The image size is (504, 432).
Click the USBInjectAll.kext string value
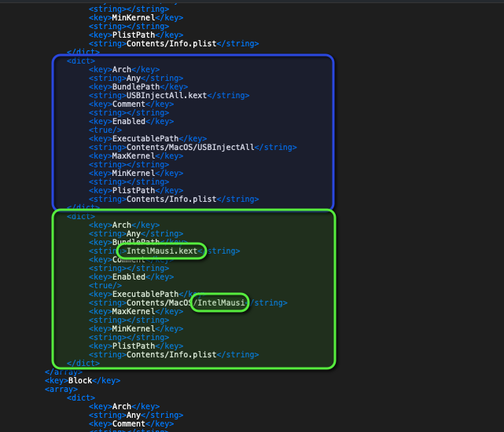tap(169, 95)
